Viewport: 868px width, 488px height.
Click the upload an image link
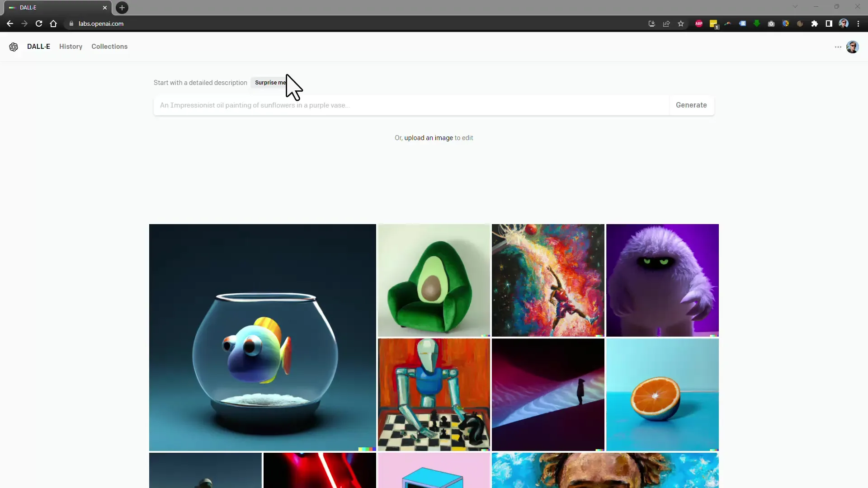tap(428, 138)
